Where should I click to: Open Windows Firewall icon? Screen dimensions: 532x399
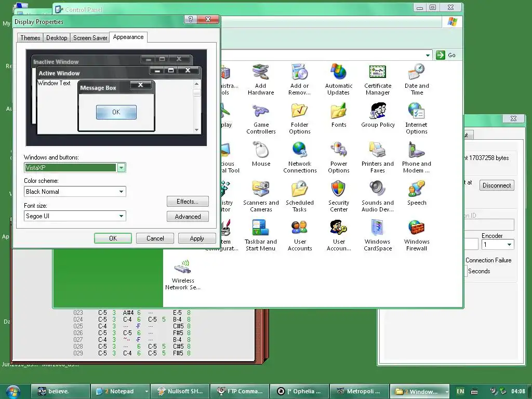[x=417, y=235]
